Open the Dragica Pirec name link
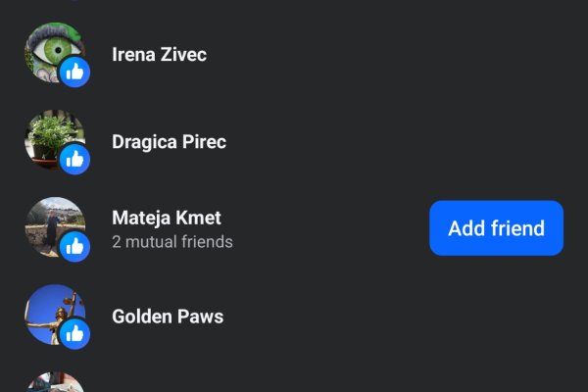The width and height of the screenshot is (588, 392). 169,141
